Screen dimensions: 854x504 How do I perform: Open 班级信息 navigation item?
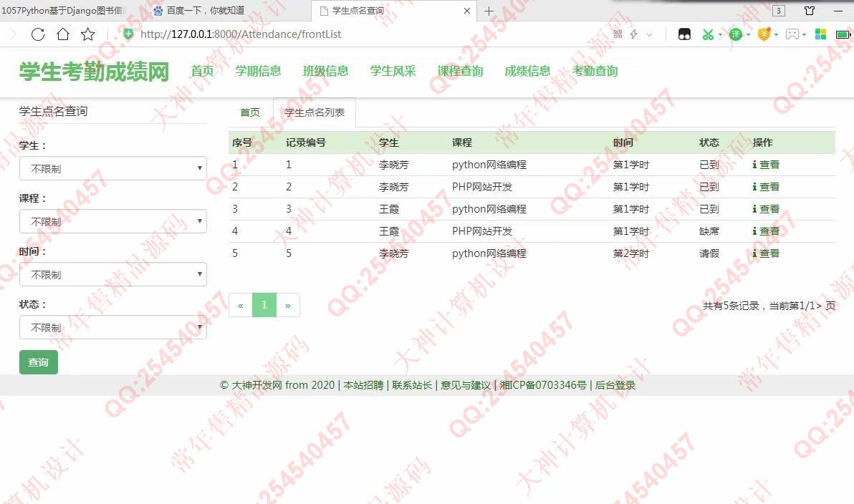[x=326, y=72]
